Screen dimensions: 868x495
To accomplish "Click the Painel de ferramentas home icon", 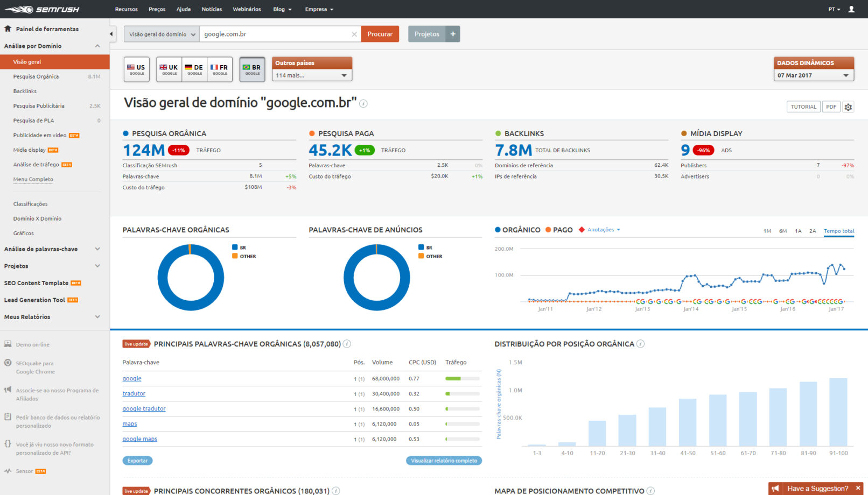I will pos(8,29).
